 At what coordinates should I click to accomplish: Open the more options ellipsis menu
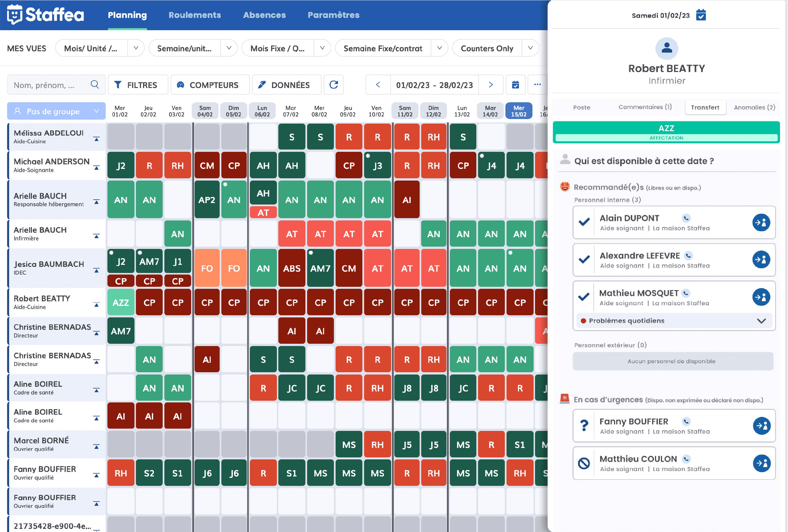coord(537,85)
